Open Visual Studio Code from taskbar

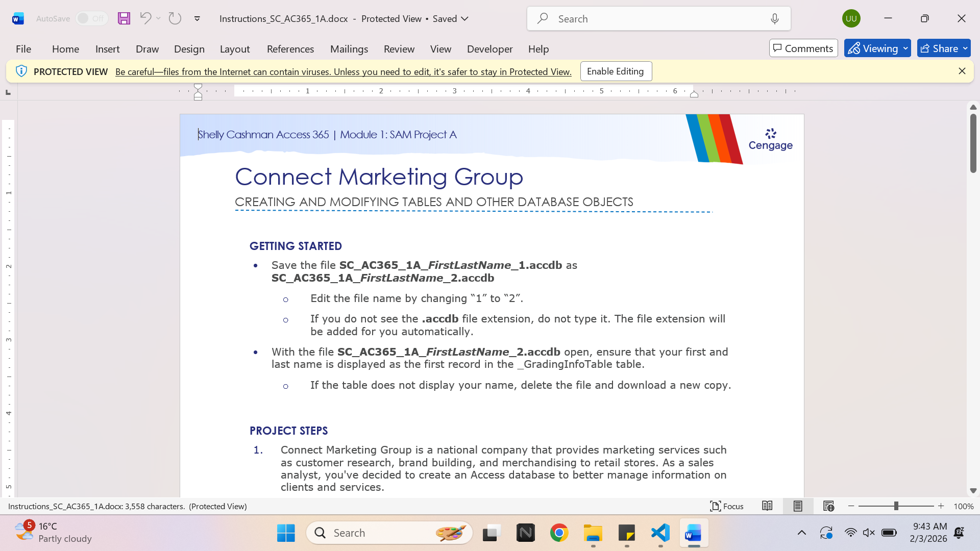coord(660,533)
